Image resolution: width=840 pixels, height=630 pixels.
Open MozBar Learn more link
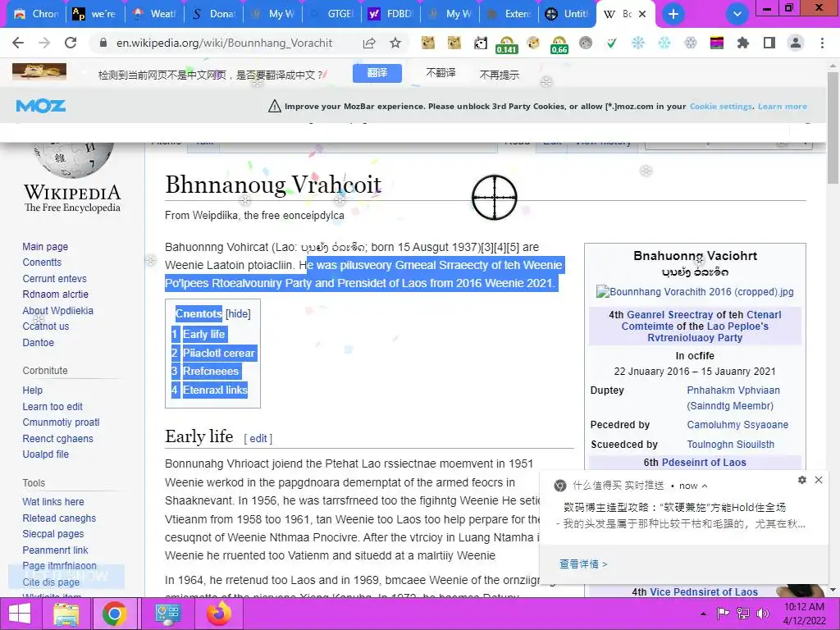point(782,106)
